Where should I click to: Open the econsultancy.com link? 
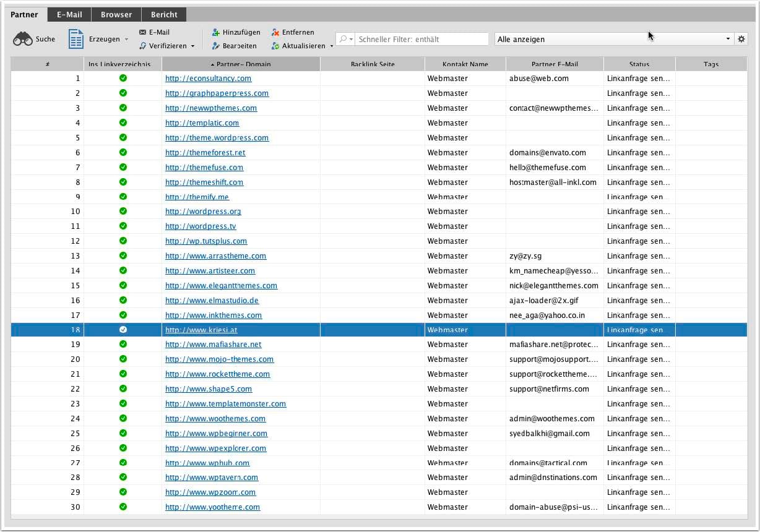pos(208,79)
